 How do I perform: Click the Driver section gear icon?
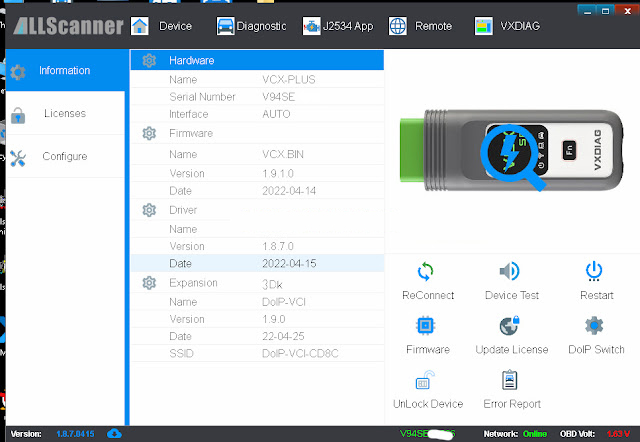149,210
